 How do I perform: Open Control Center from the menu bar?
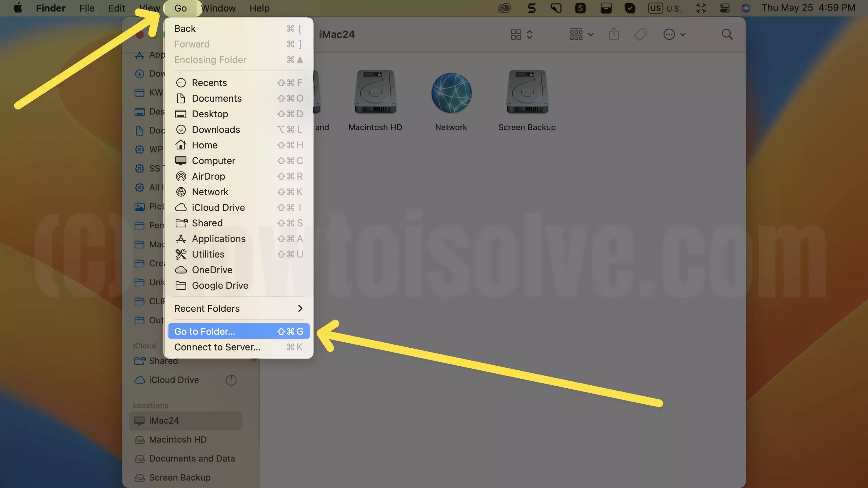point(725,8)
